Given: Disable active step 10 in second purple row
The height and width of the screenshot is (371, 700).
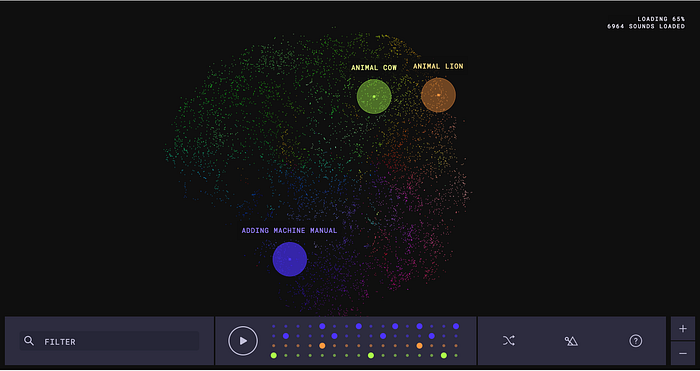Looking at the screenshot, I should click(x=383, y=336).
